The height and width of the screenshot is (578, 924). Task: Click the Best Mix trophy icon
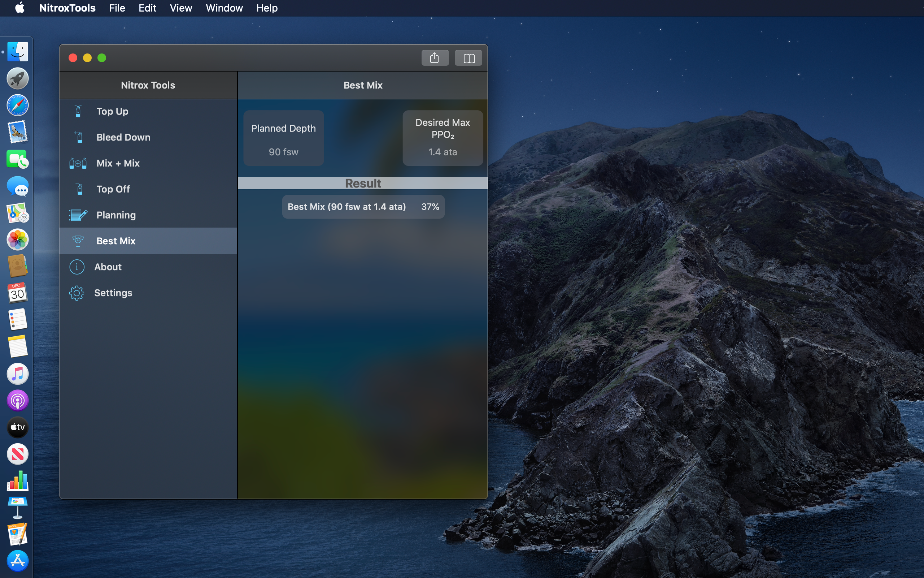(x=78, y=241)
